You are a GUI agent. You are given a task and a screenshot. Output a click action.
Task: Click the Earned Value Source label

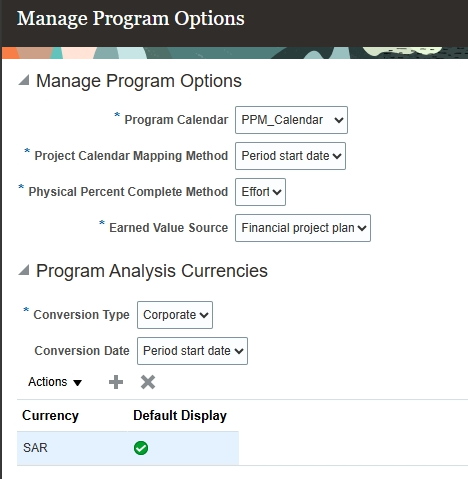coord(169,228)
